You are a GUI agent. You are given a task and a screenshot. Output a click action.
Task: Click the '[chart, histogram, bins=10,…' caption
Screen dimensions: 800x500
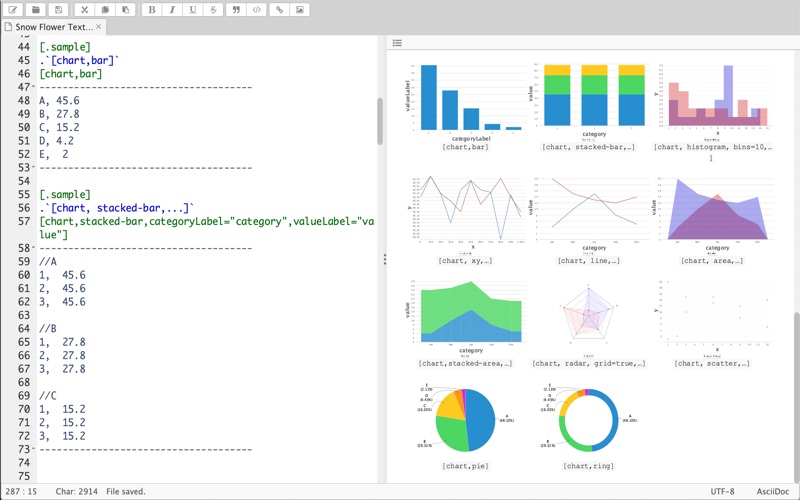712,147
